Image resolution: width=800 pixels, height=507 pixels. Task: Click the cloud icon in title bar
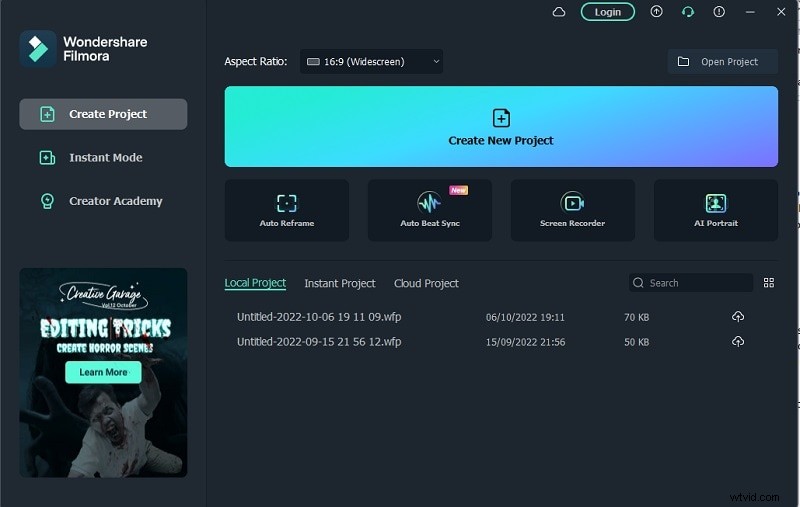[559, 12]
